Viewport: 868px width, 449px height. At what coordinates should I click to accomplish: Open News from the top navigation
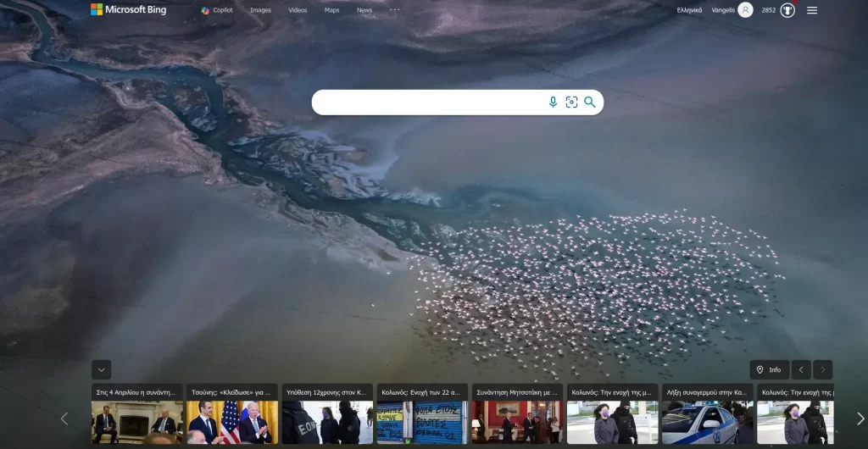pos(364,10)
